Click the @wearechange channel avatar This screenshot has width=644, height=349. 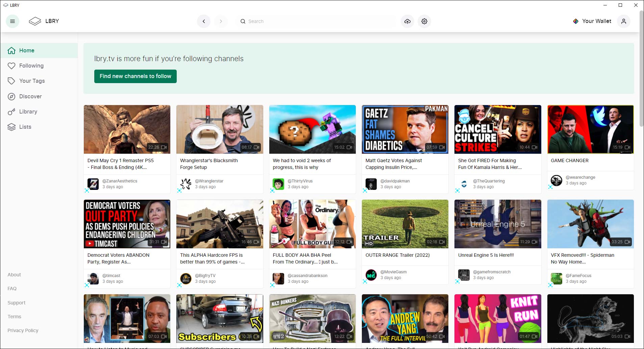[x=556, y=180]
